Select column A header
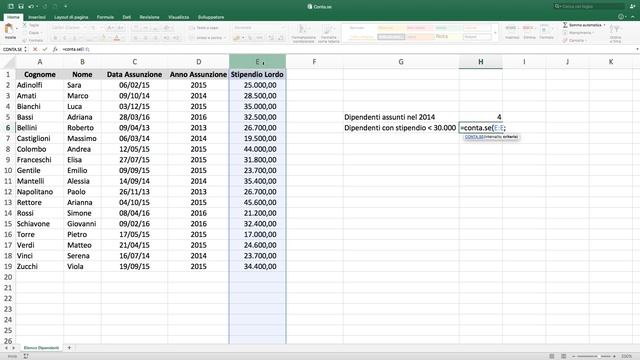The height and width of the screenshot is (360, 640). tap(40, 62)
